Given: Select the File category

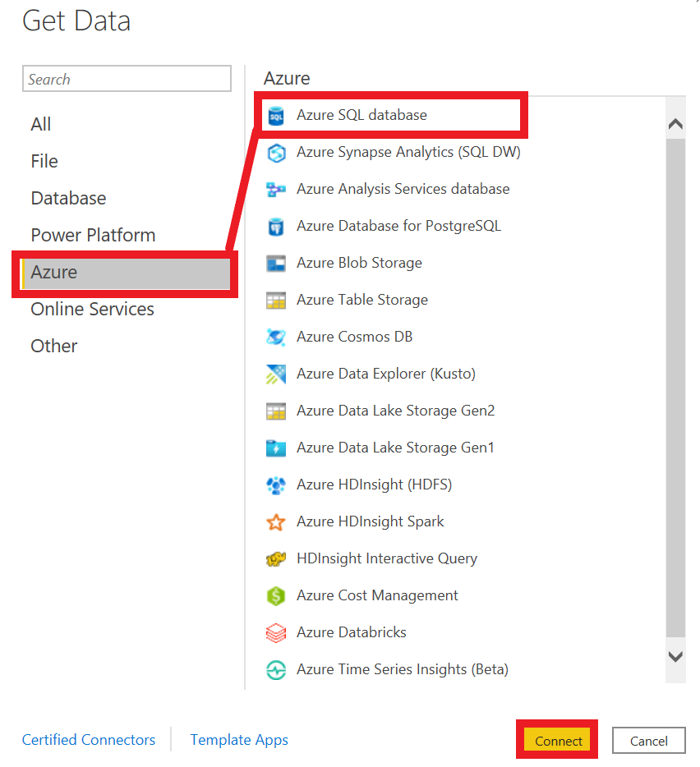Looking at the screenshot, I should pyautogui.click(x=44, y=162).
